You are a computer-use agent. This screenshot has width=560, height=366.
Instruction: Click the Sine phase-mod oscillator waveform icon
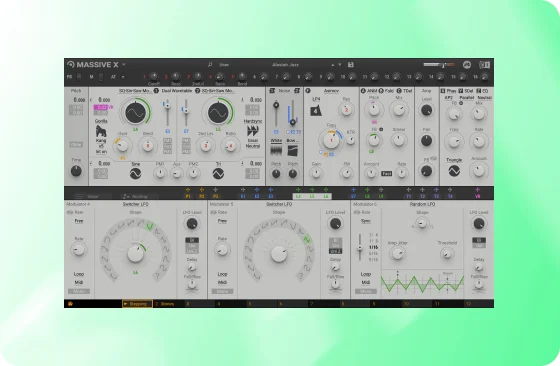tap(135, 174)
